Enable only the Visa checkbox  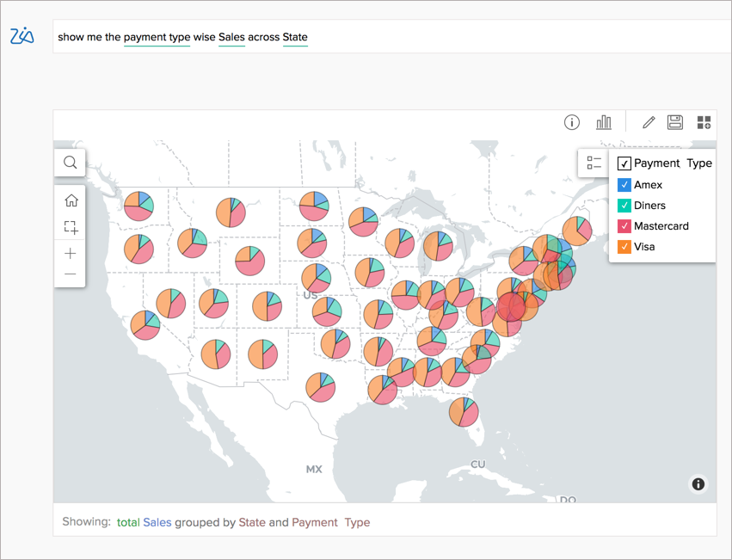623,246
